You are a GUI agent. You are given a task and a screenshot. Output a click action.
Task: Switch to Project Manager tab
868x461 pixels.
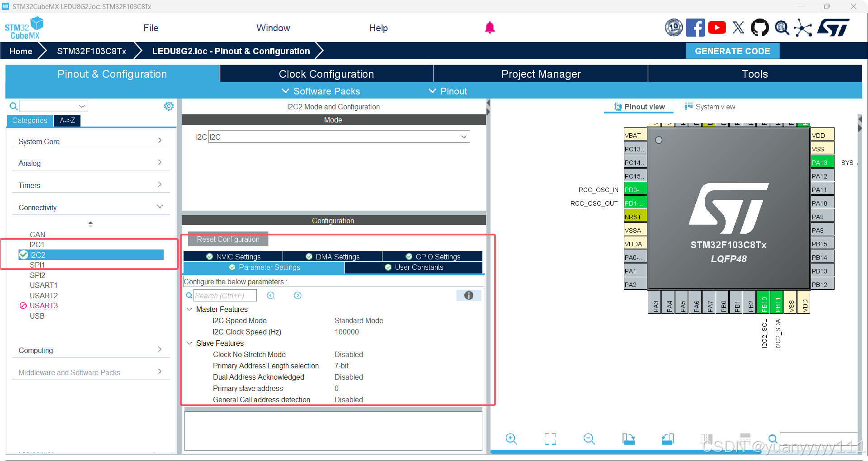(541, 74)
